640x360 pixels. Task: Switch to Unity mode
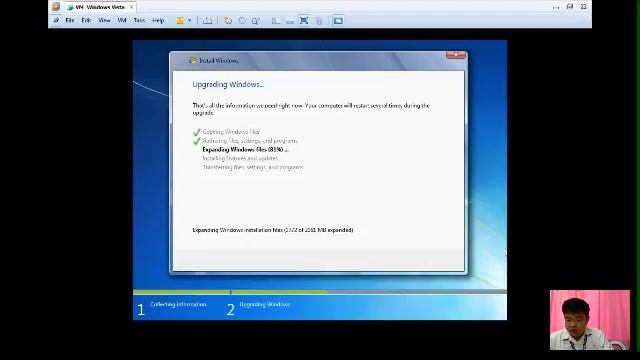(319, 20)
